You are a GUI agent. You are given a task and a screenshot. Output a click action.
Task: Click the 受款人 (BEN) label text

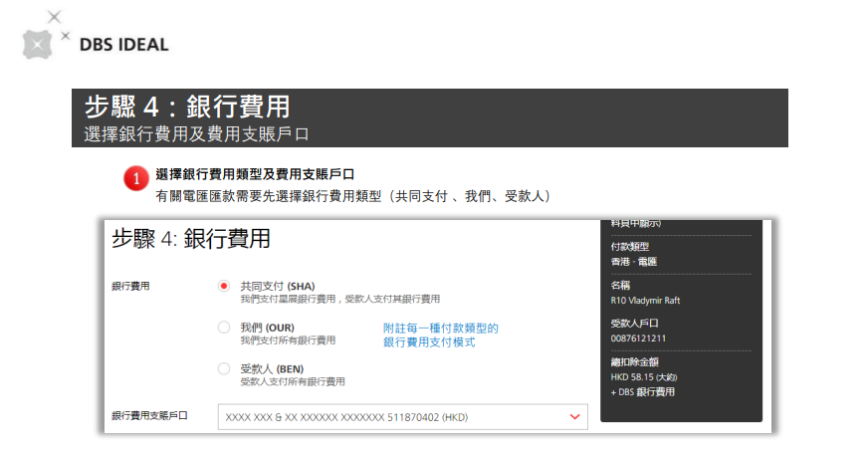272,369
